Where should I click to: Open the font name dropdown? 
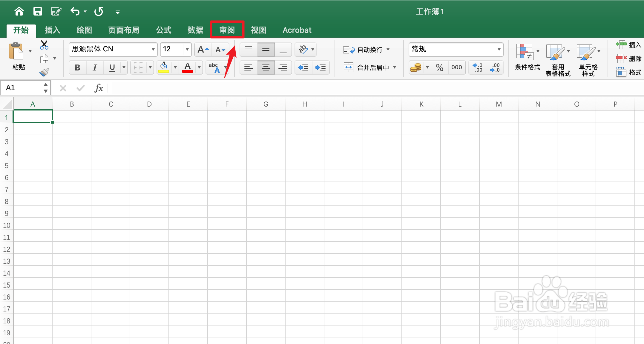153,50
